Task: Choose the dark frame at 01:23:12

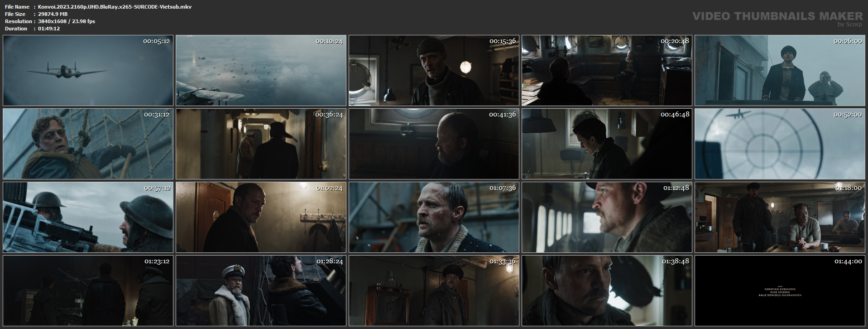Action: coord(88,291)
